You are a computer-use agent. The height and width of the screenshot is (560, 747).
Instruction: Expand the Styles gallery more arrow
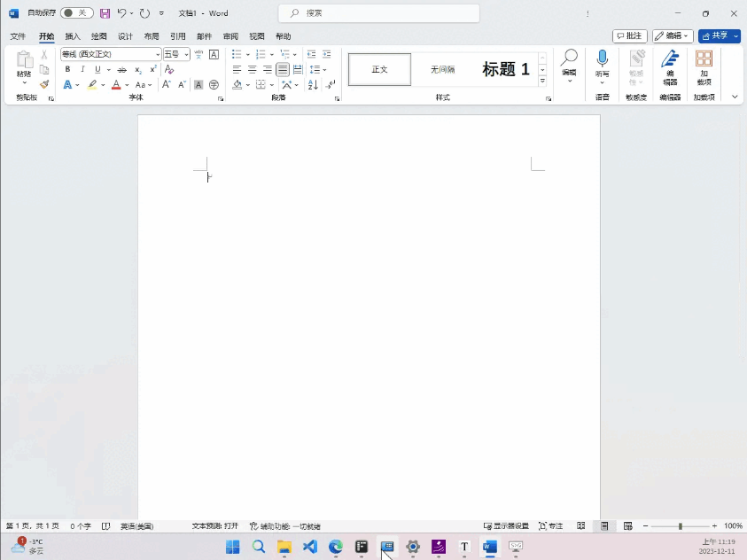click(x=542, y=82)
